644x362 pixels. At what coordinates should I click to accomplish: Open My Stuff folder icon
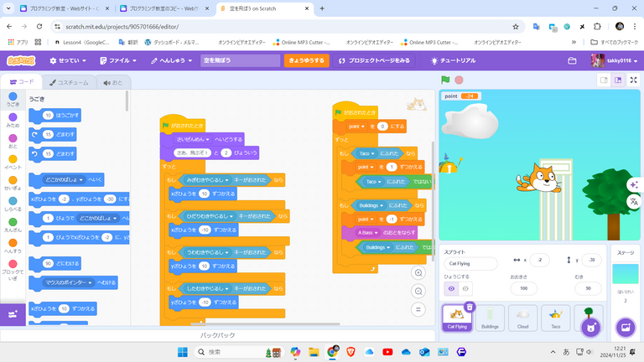coord(572,60)
